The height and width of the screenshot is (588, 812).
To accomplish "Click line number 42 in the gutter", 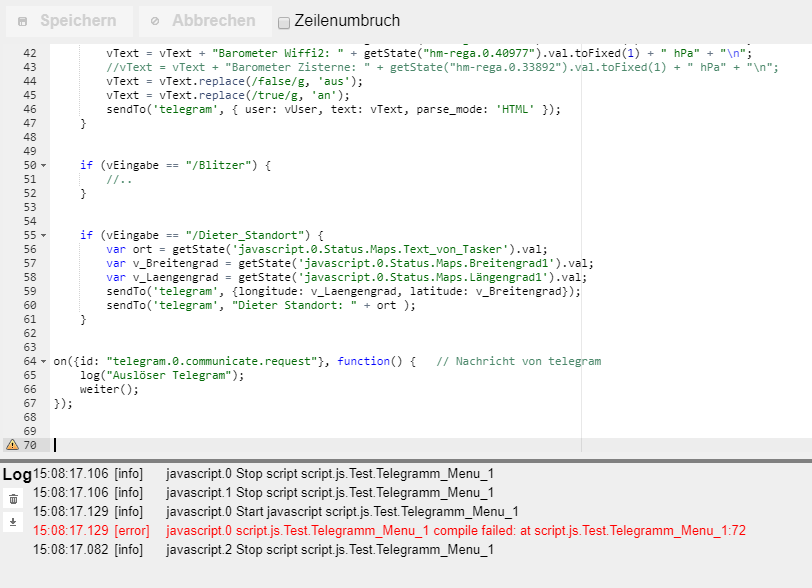I will (30, 53).
